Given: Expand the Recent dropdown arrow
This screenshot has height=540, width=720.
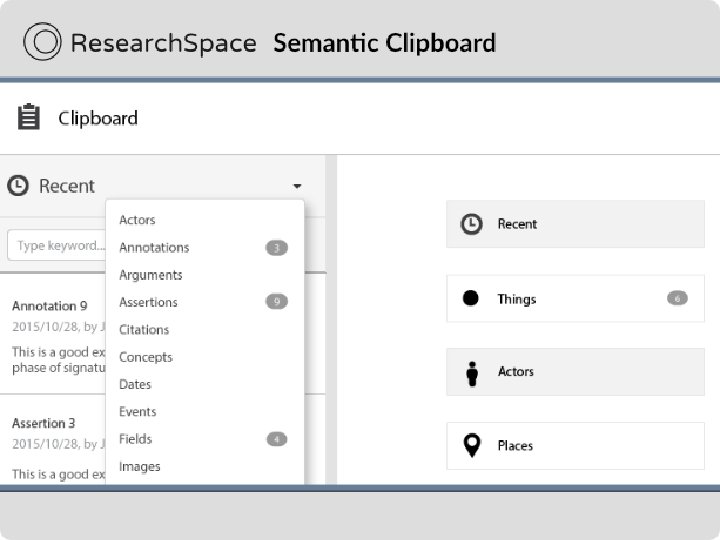Looking at the screenshot, I should click(297, 187).
